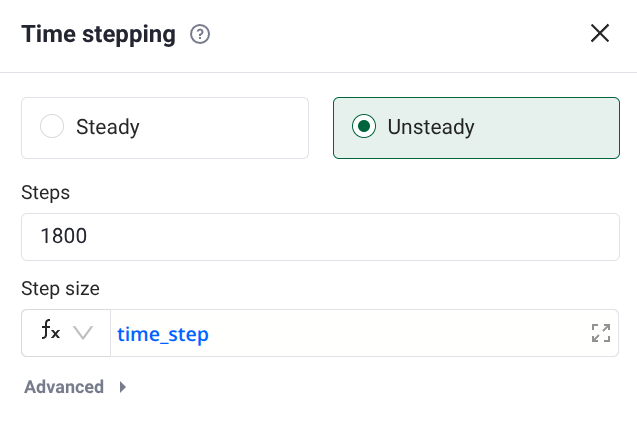Click the triangle arrow next to Advanced

pyautogui.click(x=122, y=387)
